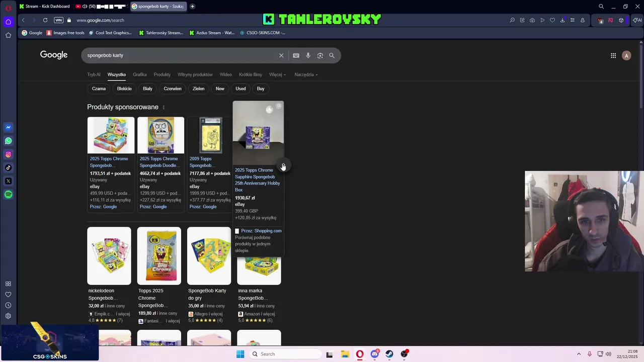
Task: Select the Wideo search tab
Action: pos(225,74)
